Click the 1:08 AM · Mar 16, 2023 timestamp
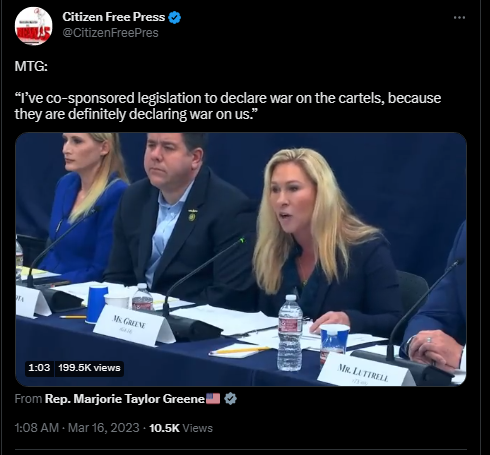This screenshot has height=455, width=490. pos(77,428)
